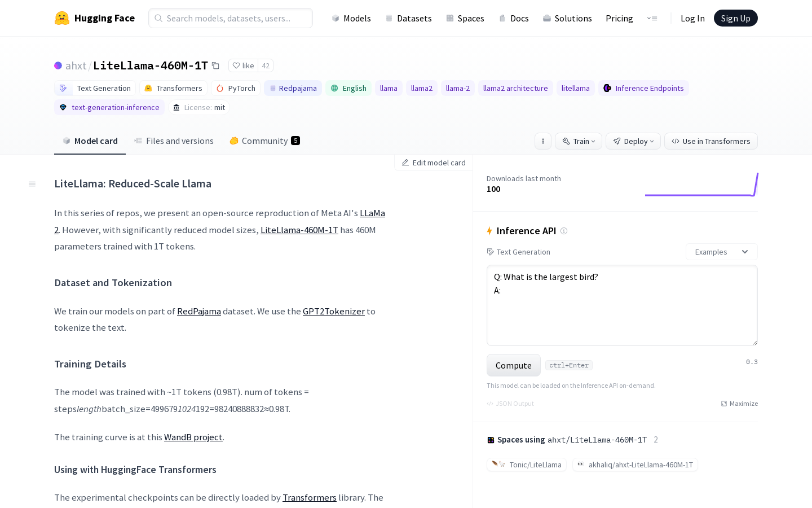Open the Tonic/LiteLlama space
This screenshot has height=508, width=812.
click(x=527, y=465)
